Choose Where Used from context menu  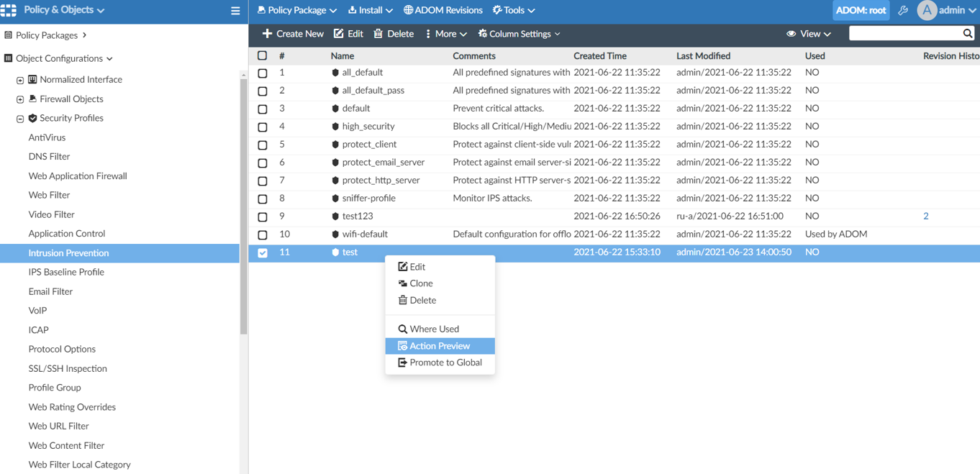click(440, 329)
